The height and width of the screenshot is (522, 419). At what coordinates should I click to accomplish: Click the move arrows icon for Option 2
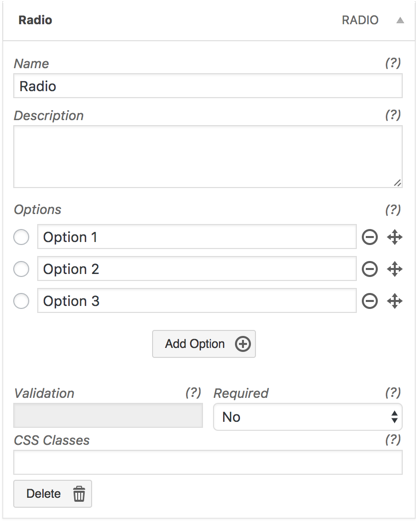pyautogui.click(x=395, y=269)
